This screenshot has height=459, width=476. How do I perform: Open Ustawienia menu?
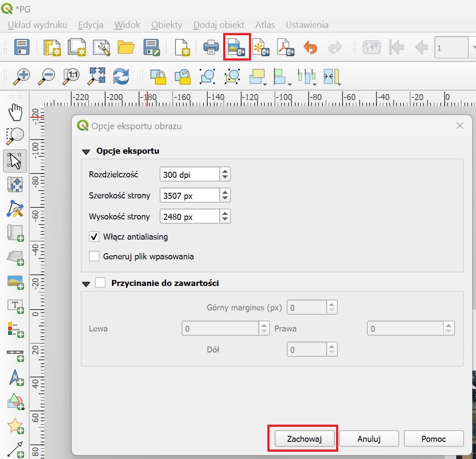[x=307, y=24]
